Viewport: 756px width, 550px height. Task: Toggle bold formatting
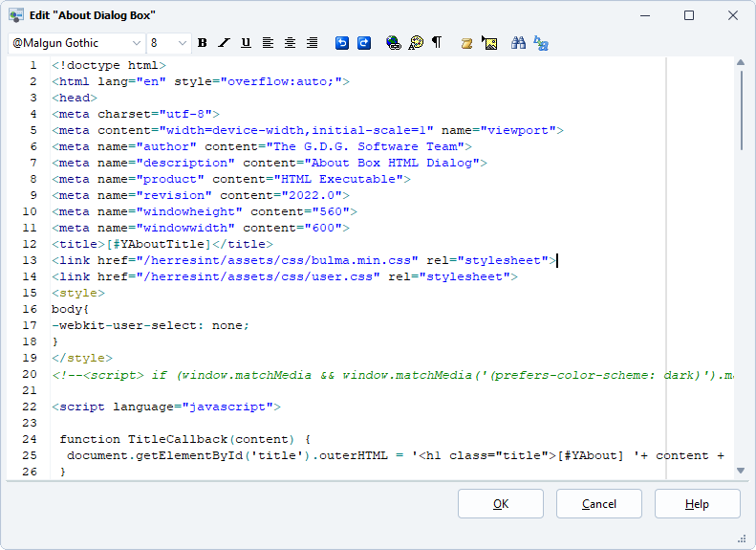(x=202, y=43)
